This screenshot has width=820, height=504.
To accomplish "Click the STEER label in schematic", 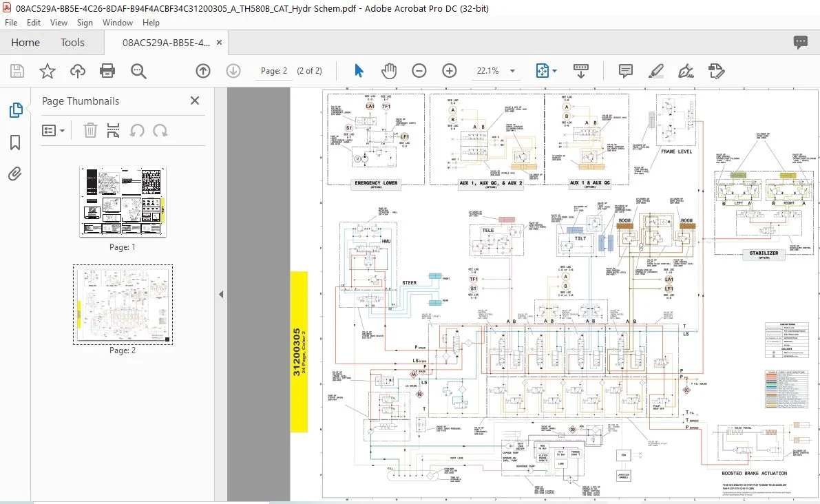I will (410, 283).
